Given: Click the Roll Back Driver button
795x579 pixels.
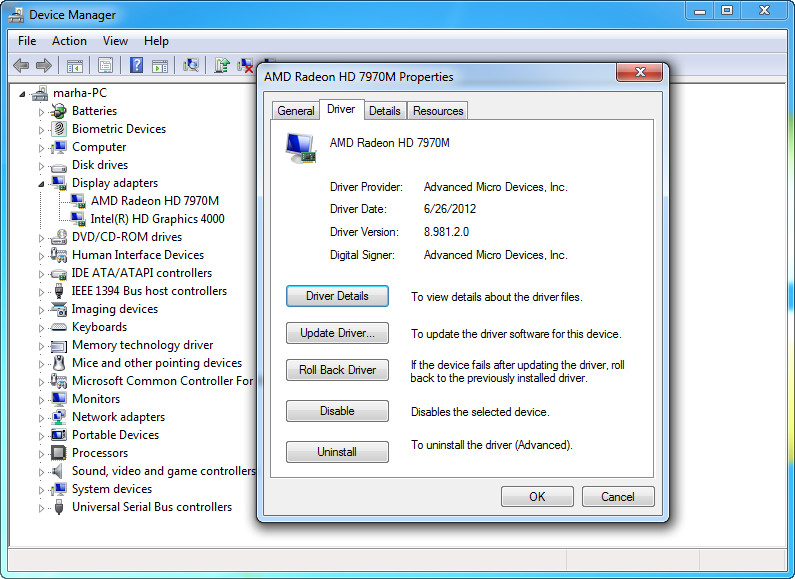Looking at the screenshot, I should 337,370.
